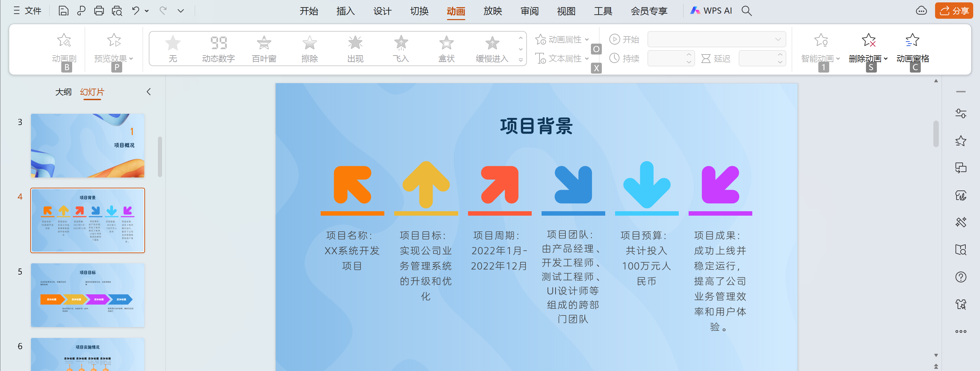Collapse the slide panel with the left chevron
980x371 pixels.
click(x=149, y=92)
